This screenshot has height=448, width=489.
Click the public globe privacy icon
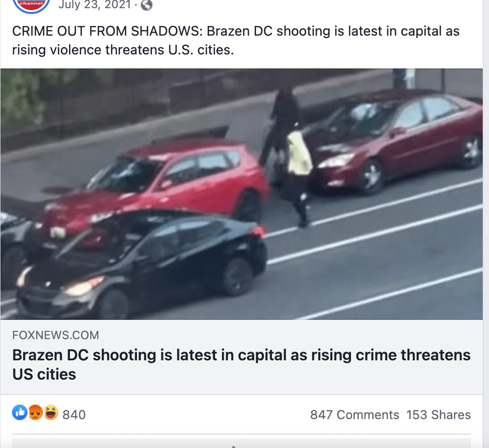[x=146, y=5]
